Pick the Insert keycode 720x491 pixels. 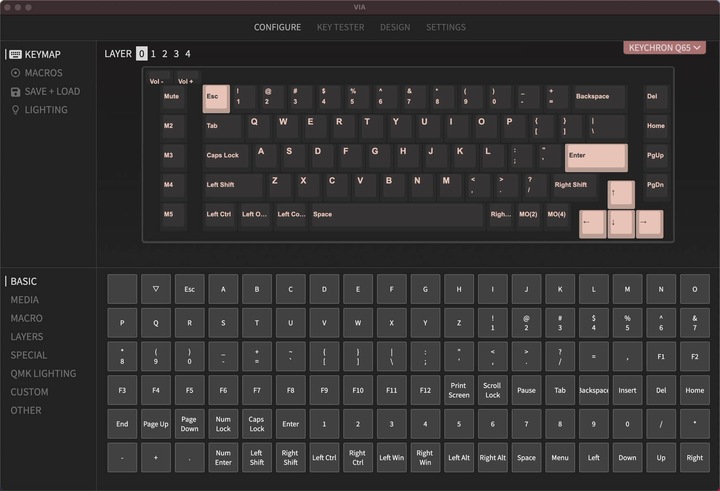(627, 390)
